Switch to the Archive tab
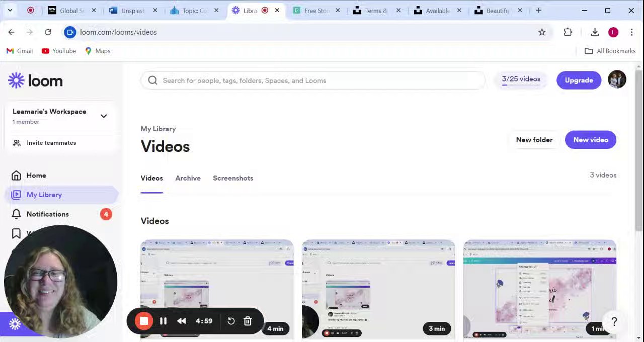The width and height of the screenshot is (644, 342). pos(188,178)
